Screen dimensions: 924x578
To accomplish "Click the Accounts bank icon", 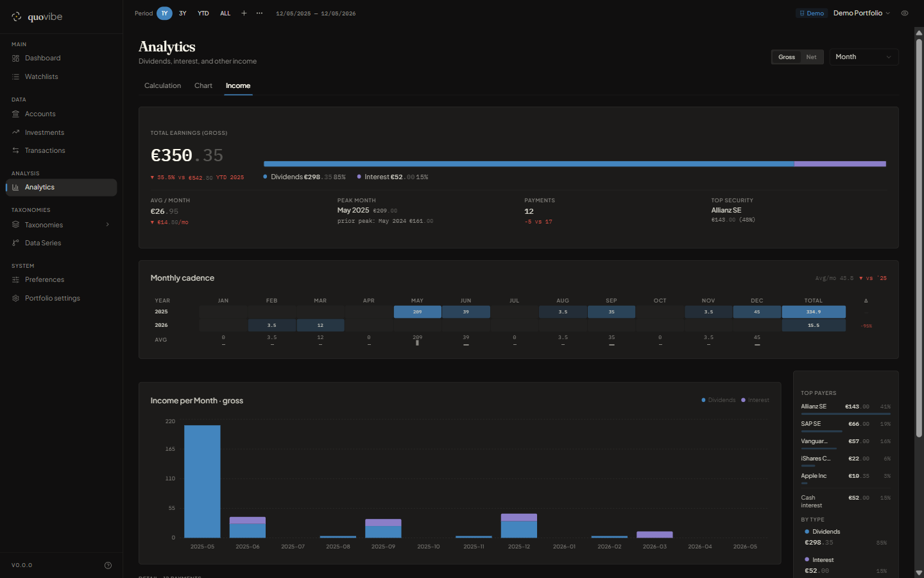I will point(15,114).
